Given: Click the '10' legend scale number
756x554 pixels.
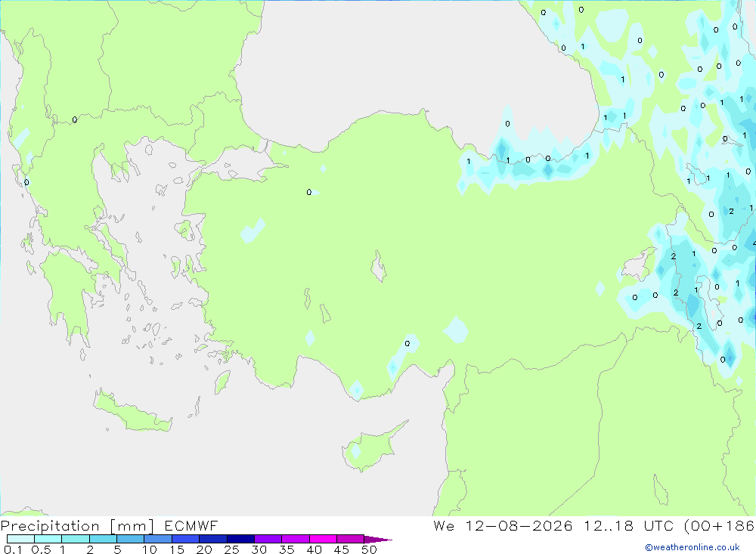Looking at the screenshot, I should coord(150,549).
